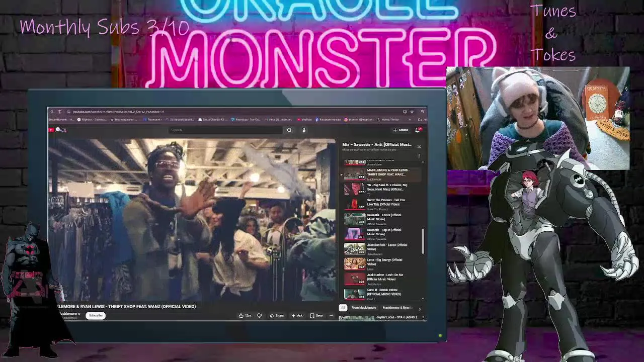Play Saweetie - Focus from the playlist
Image resolution: width=644 pixels, height=362 pixels.
[x=382, y=219]
